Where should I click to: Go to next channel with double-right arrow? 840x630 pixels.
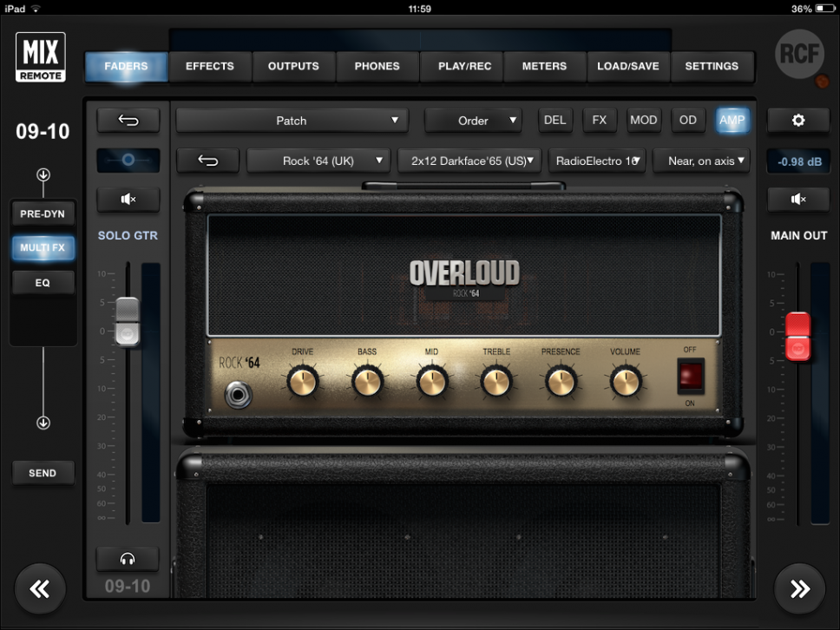point(799,588)
